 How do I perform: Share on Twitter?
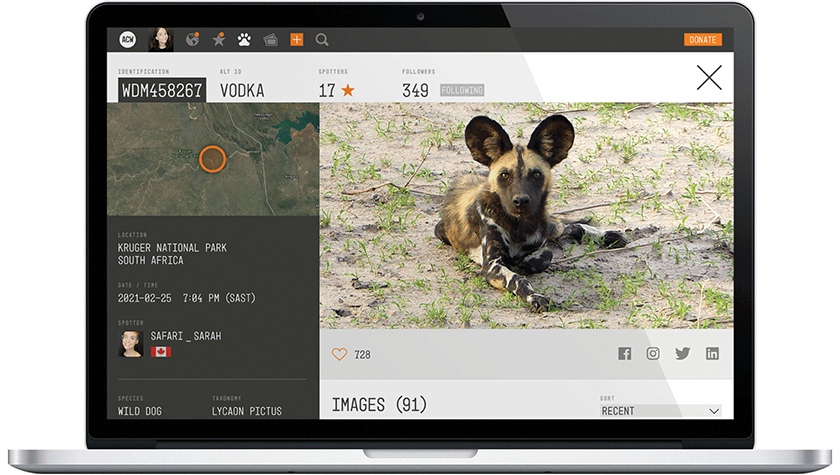682,353
